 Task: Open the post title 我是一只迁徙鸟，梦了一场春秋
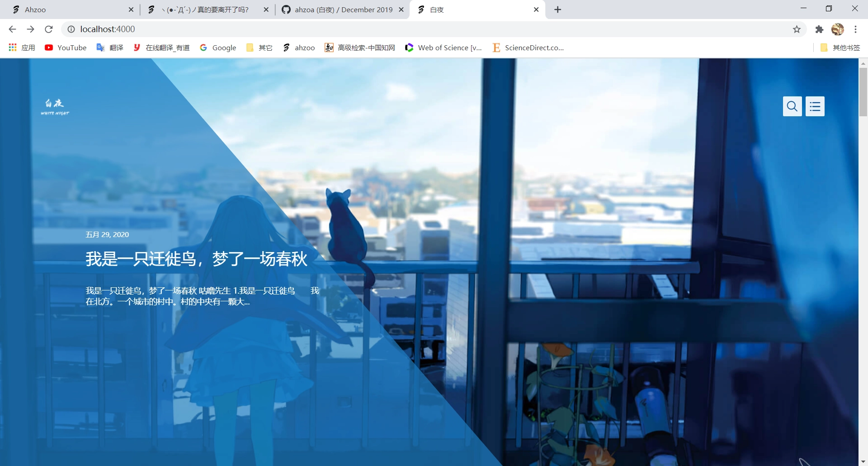(196, 259)
